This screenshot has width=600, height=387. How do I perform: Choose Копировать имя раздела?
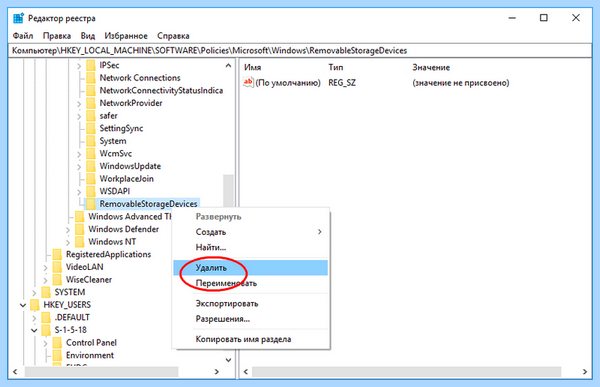[x=251, y=339]
